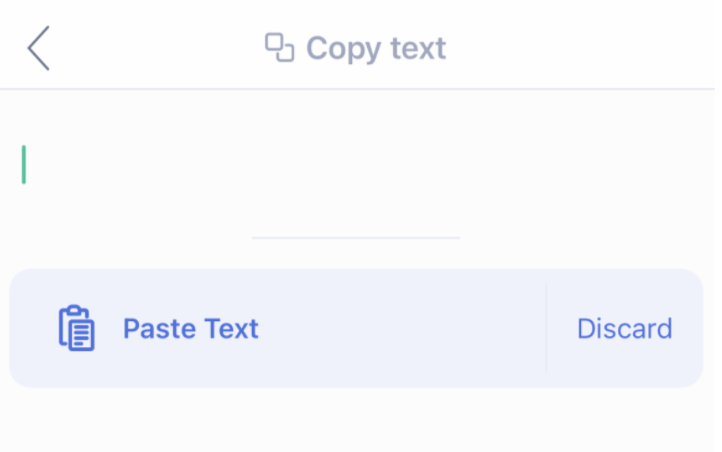722x452 pixels.
Task: Tap the Paste Text suggestion card
Action: [280, 329]
